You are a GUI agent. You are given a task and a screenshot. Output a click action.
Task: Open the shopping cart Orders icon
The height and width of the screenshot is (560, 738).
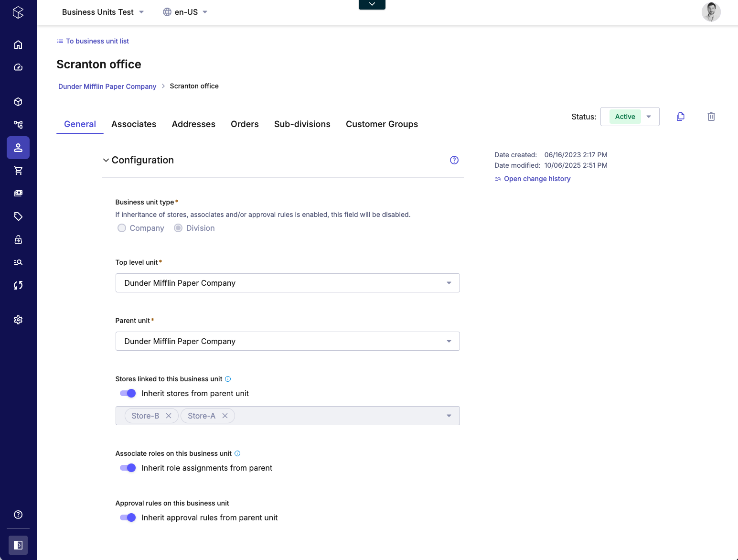(x=18, y=171)
